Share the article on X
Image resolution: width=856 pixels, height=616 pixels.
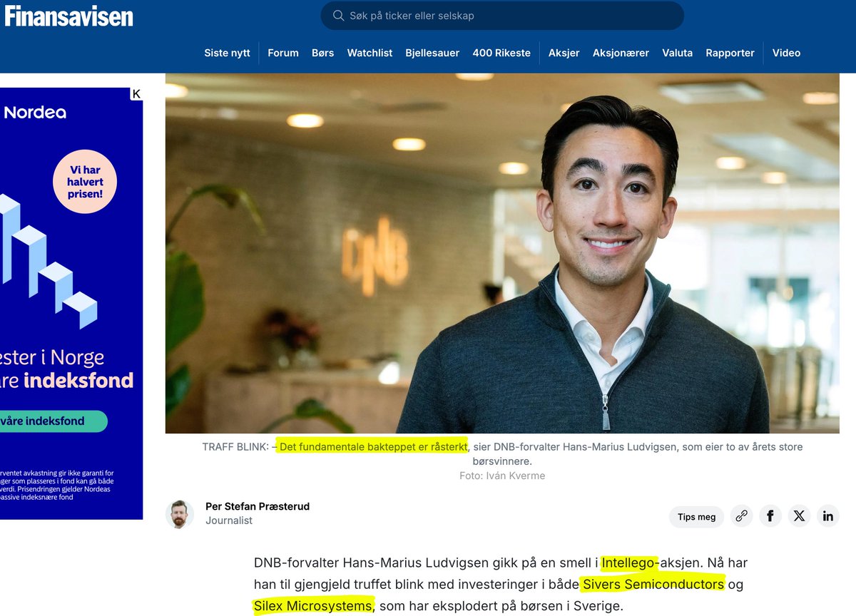click(799, 516)
